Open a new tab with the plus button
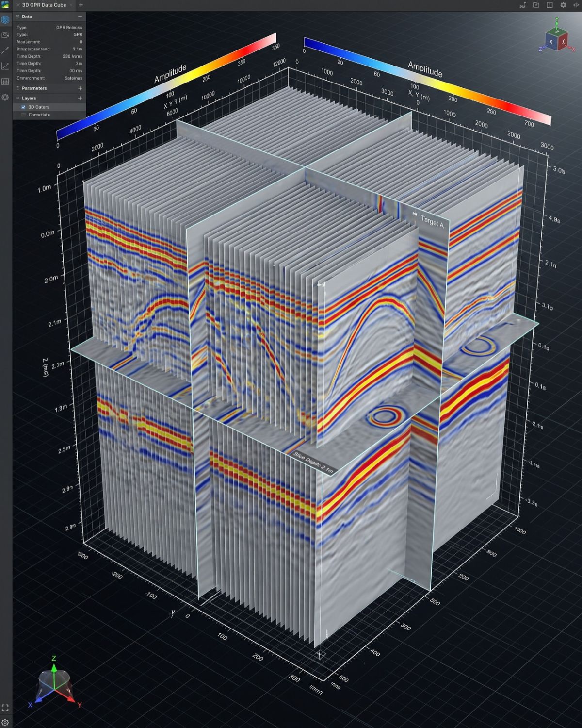Viewport: 582px width, 728px height. pyautogui.click(x=81, y=5)
